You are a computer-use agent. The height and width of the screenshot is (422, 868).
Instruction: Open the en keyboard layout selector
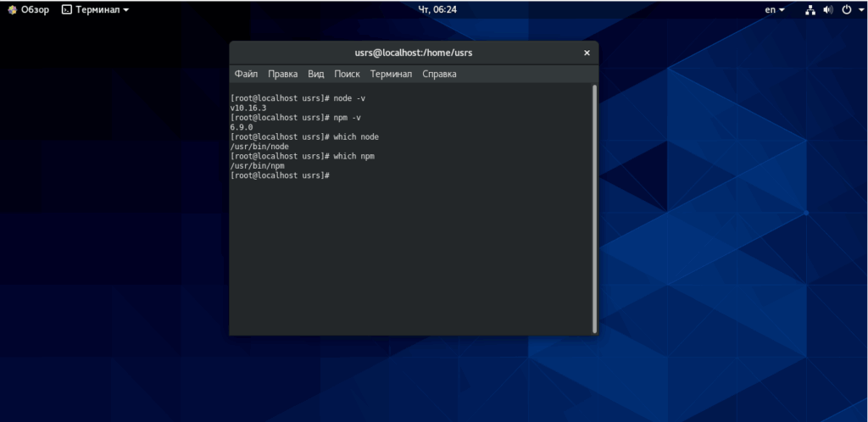point(775,9)
